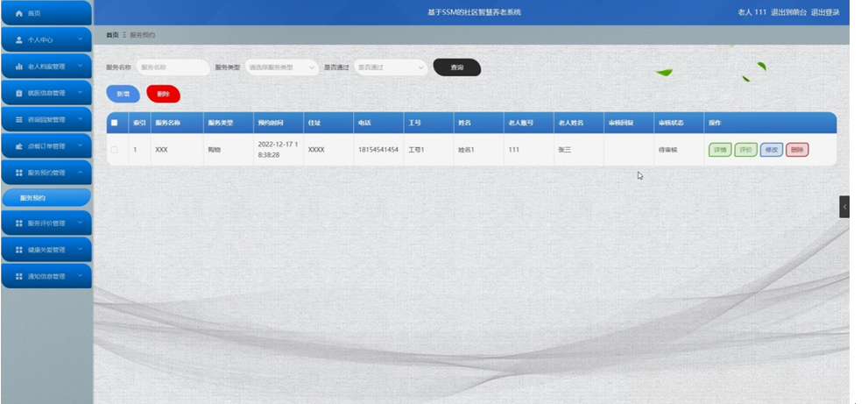Click the person icon of 个人中心

[19, 40]
